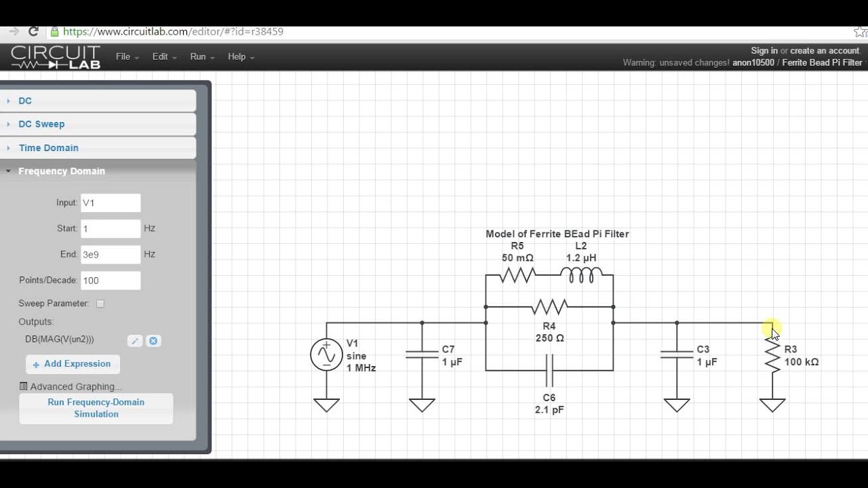Screen dimensions: 868x488
Task: Click the '1 µF' value of C7
Action: (x=452, y=362)
